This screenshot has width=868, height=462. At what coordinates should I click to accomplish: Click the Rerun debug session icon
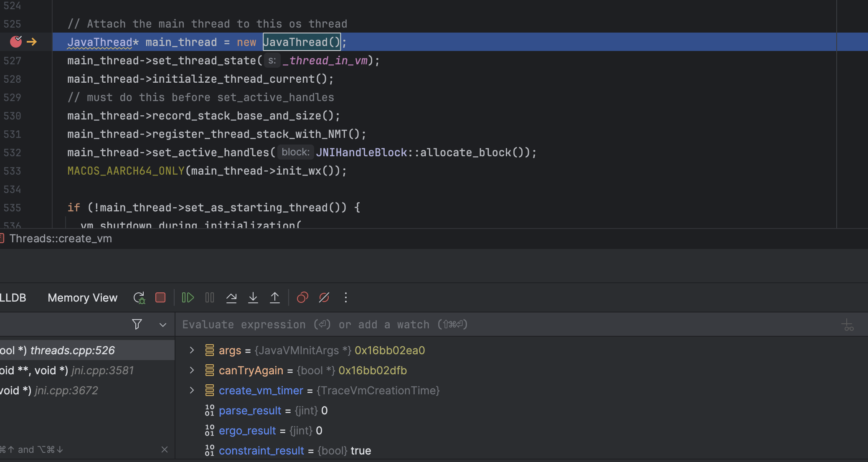(x=139, y=298)
